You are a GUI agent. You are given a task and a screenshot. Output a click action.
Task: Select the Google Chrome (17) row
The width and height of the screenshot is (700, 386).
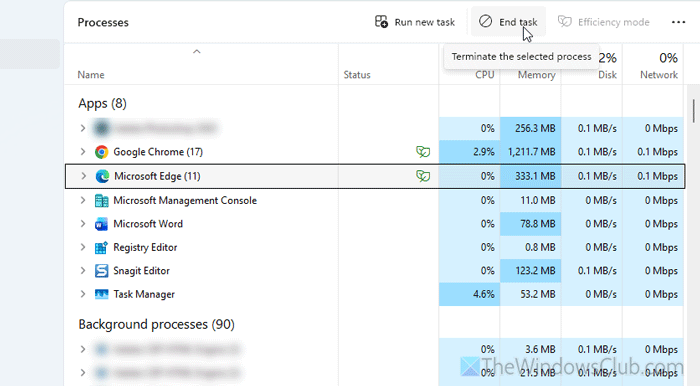point(375,152)
